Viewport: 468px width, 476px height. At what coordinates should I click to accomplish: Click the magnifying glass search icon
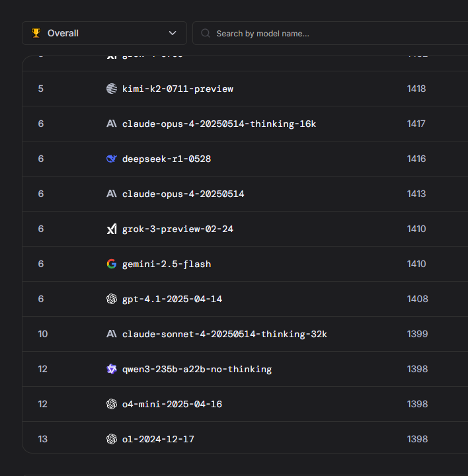pos(206,33)
